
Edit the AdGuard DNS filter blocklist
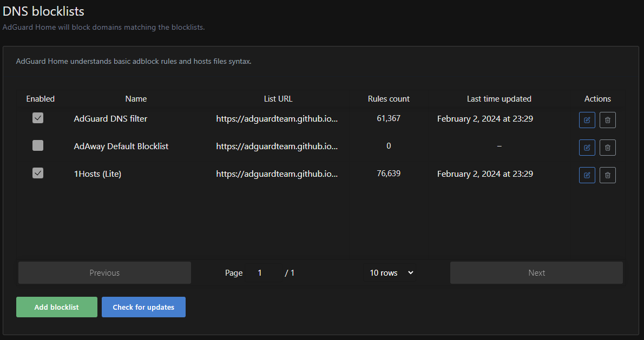(x=587, y=120)
